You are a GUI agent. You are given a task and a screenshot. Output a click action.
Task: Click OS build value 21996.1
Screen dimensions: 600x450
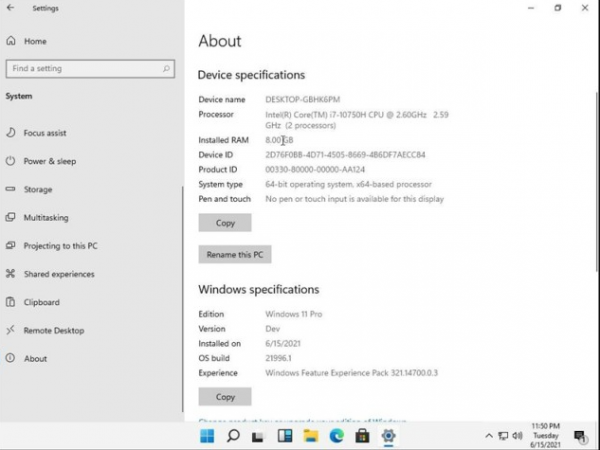pos(278,358)
